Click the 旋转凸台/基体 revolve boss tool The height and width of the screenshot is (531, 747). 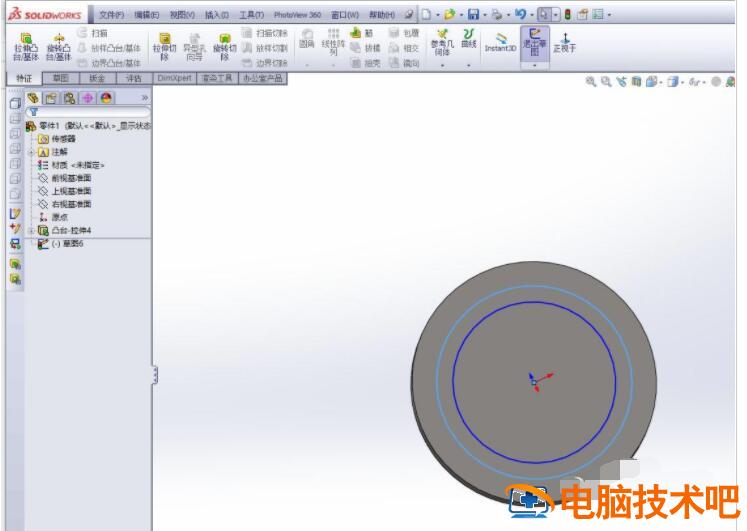pyautogui.click(x=59, y=47)
